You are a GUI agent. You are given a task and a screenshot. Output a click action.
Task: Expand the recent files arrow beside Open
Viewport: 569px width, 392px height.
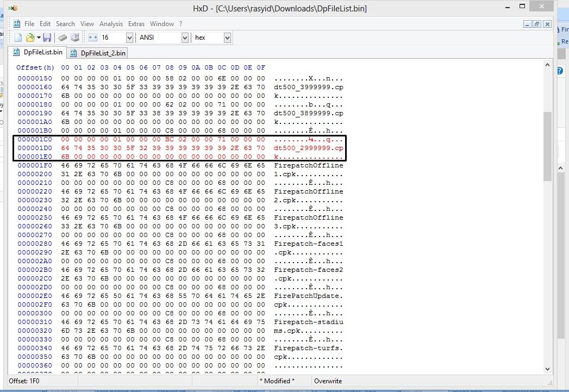click(x=39, y=38)
